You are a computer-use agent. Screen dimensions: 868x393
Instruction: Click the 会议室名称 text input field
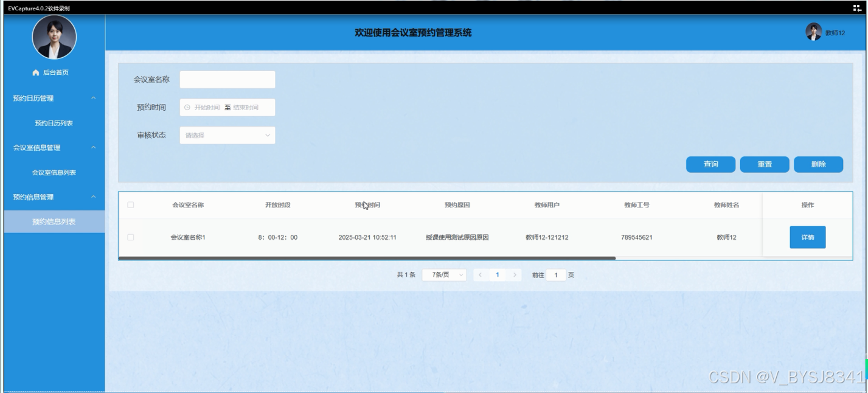[227, 80]
